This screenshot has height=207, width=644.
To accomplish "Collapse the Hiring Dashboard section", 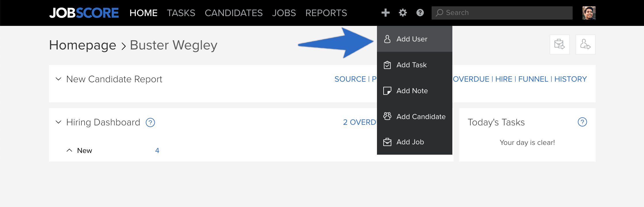I will tap(58, 122).
